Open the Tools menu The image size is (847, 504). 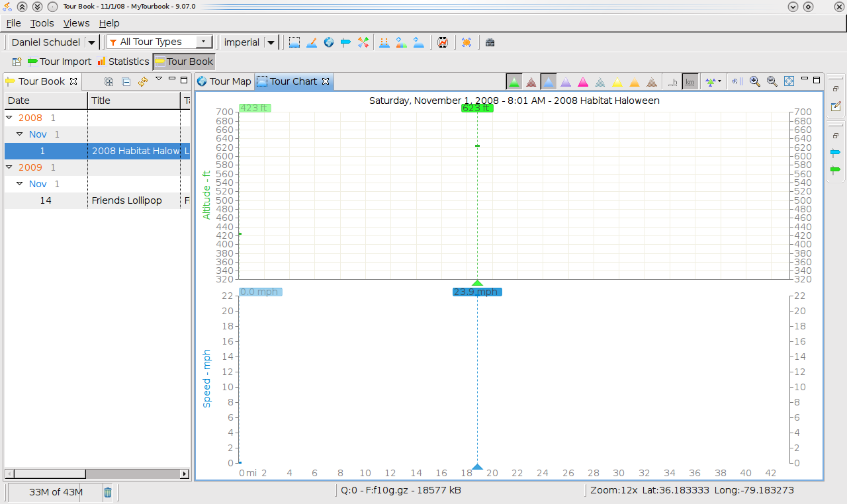[42, 23]
